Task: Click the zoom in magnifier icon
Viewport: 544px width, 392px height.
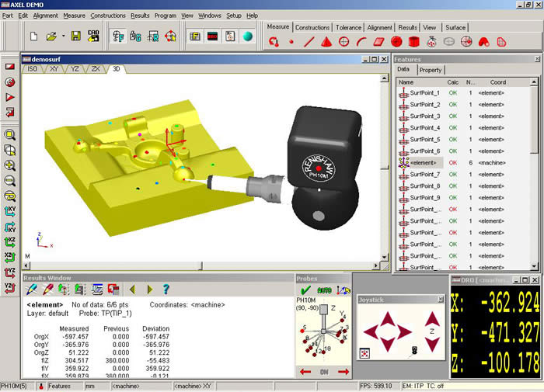Action: [9, 165]
